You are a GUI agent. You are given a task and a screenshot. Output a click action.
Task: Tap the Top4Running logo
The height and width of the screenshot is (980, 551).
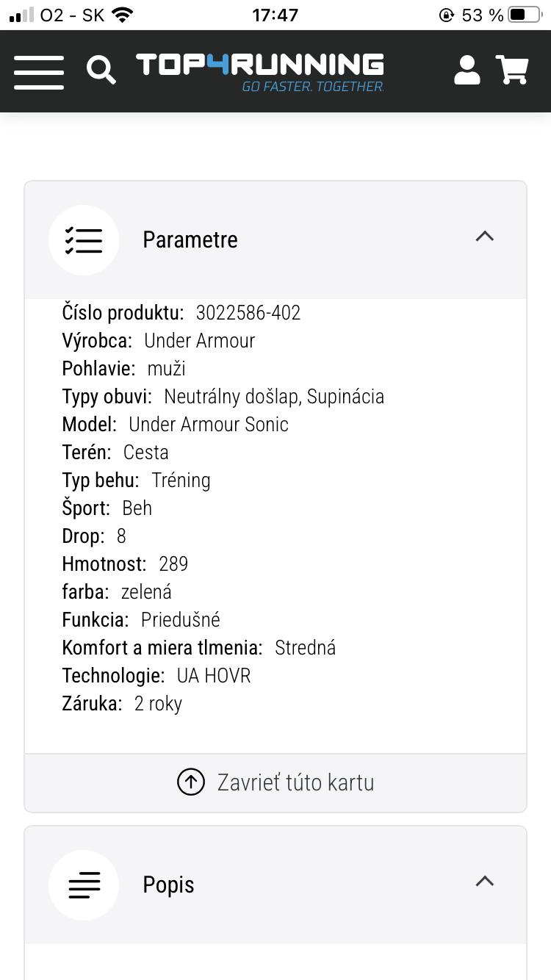(x=260, y=71)
